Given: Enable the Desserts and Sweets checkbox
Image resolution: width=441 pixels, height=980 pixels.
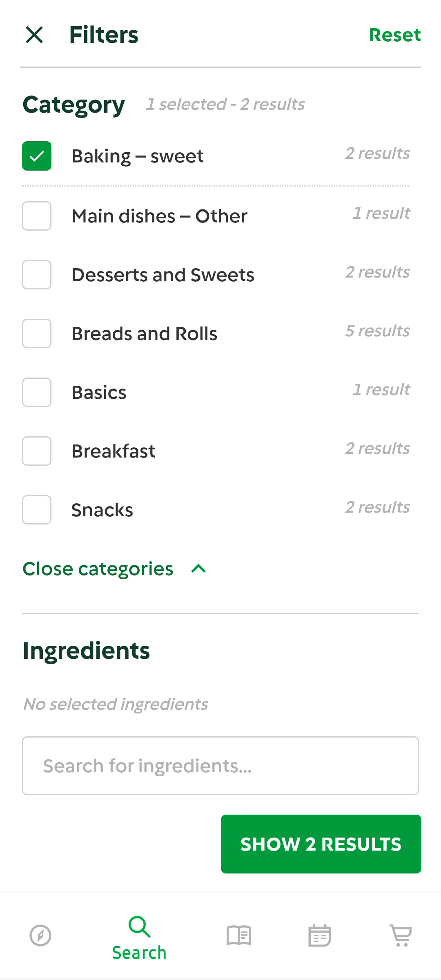Looking at the screenshot, I should [x=37, y=275].
